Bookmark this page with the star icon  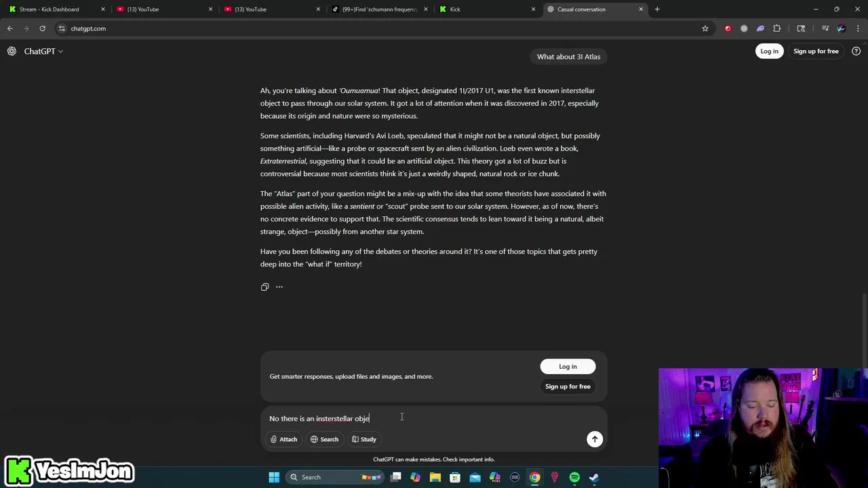point(705,28)
